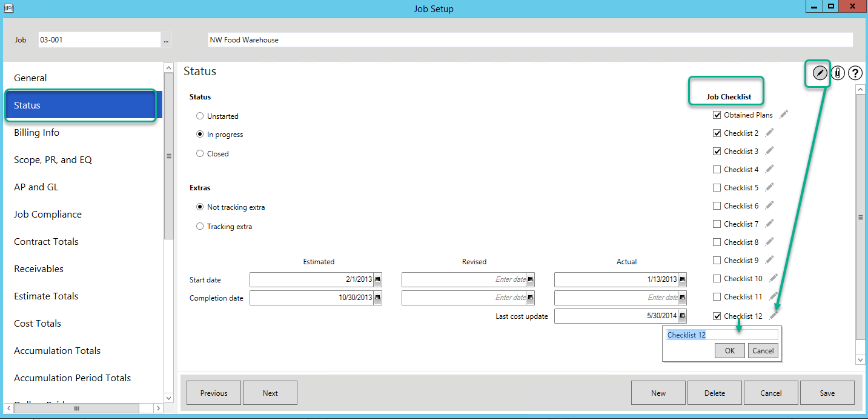Click pencil icon beside Checklist 8
The height and width of the screenshot is (420, 868).
(x=769, y=241)
